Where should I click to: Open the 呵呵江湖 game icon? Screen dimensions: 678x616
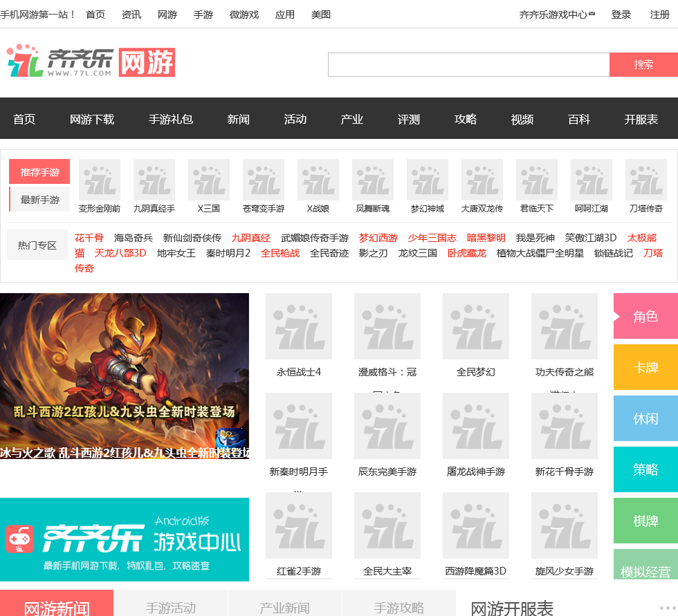pos(592,180)
